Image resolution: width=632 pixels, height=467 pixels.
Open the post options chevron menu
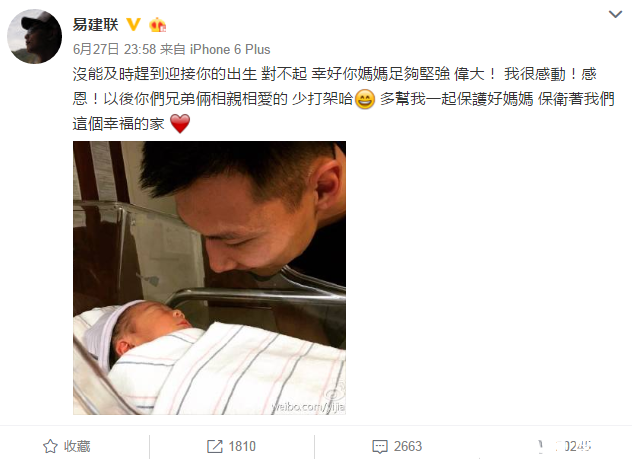click(x=615, y=15)
